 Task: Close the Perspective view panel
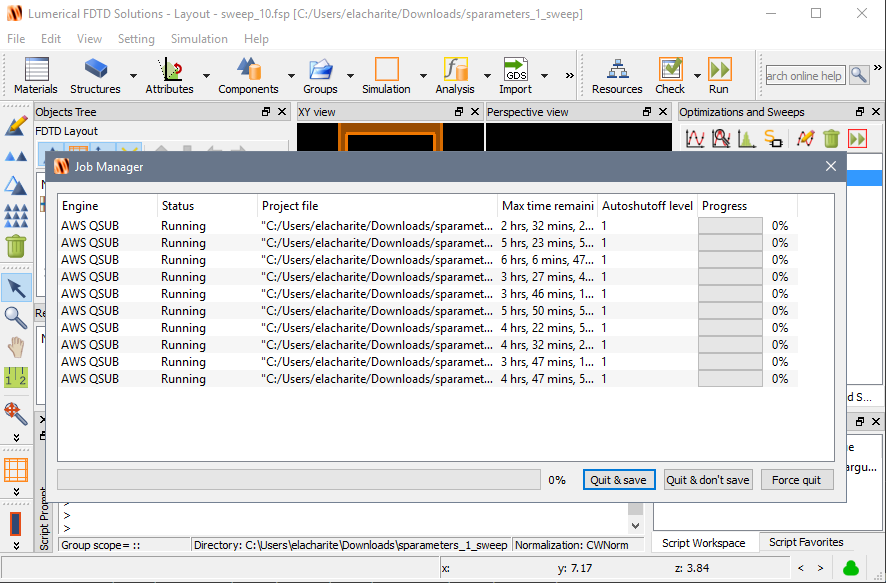[663, 112]
